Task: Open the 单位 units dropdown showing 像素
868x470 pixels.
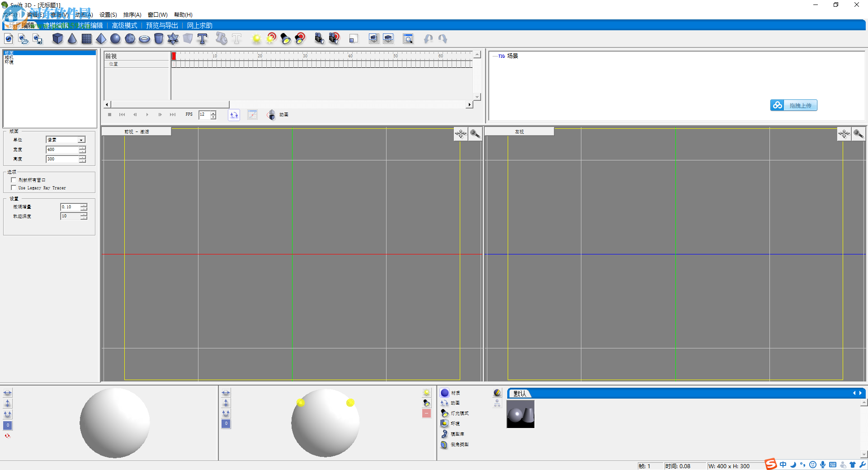Action: [x=82, y=139]
